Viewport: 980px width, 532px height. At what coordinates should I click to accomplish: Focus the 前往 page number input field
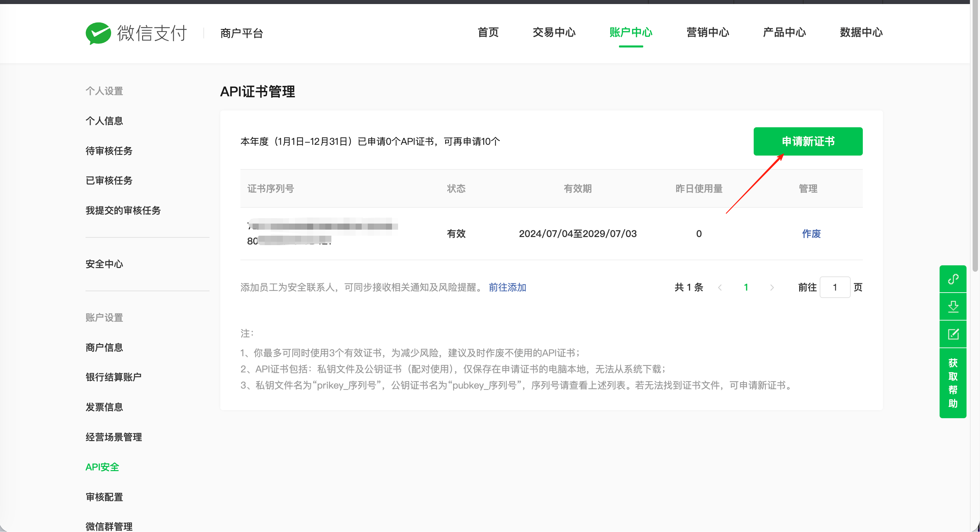[x=835, y=288]
